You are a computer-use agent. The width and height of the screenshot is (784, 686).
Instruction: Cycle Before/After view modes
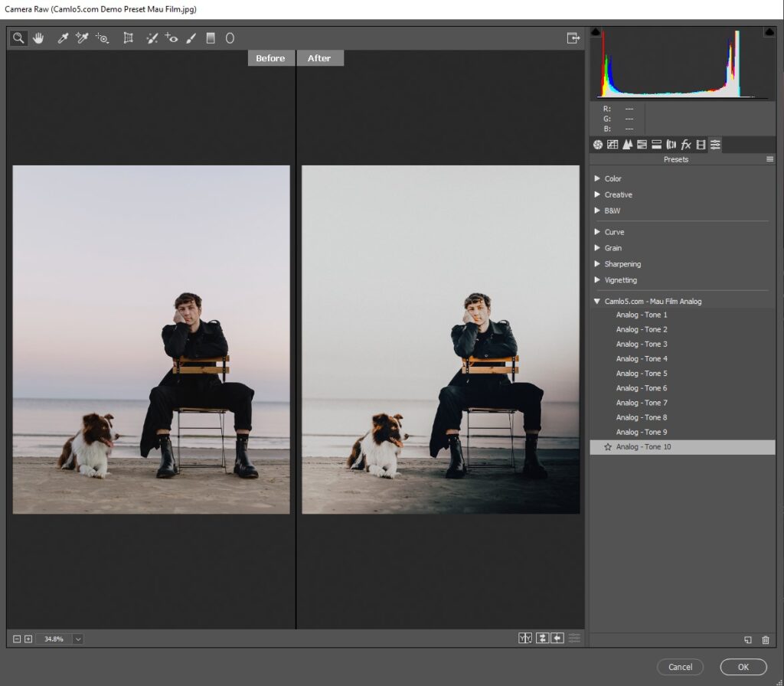525,638
